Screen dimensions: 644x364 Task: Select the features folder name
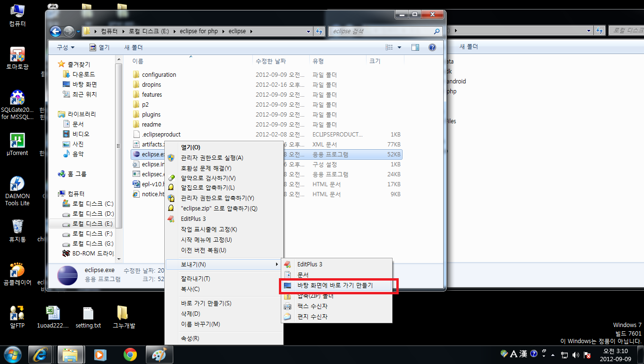(152, 94)
